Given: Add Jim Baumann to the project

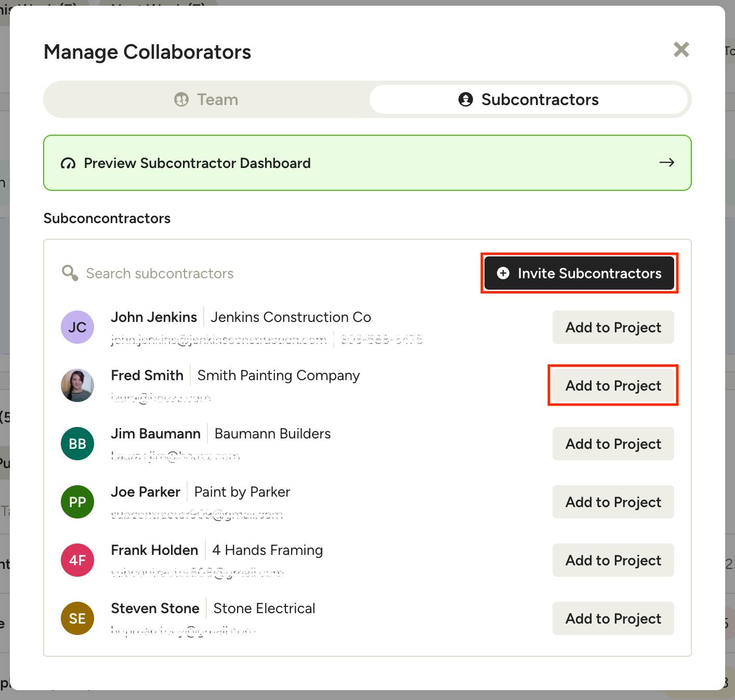Looking at the screenshot, I should 613,444.
